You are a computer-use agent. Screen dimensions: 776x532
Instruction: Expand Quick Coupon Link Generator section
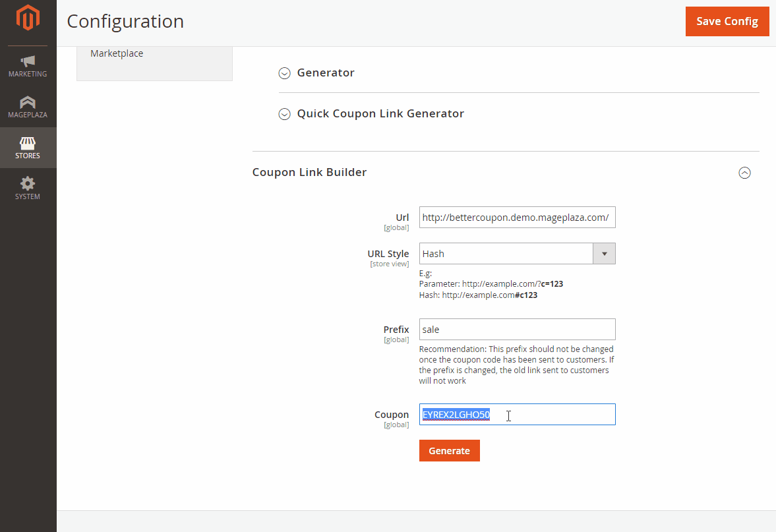pos(284,114)
